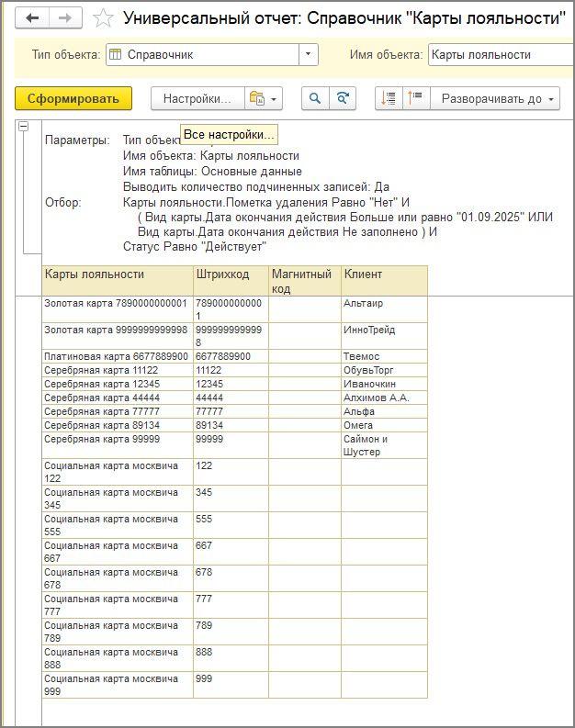
Task: Collapse the parameters group minus box
Action: tap(23, 126)
